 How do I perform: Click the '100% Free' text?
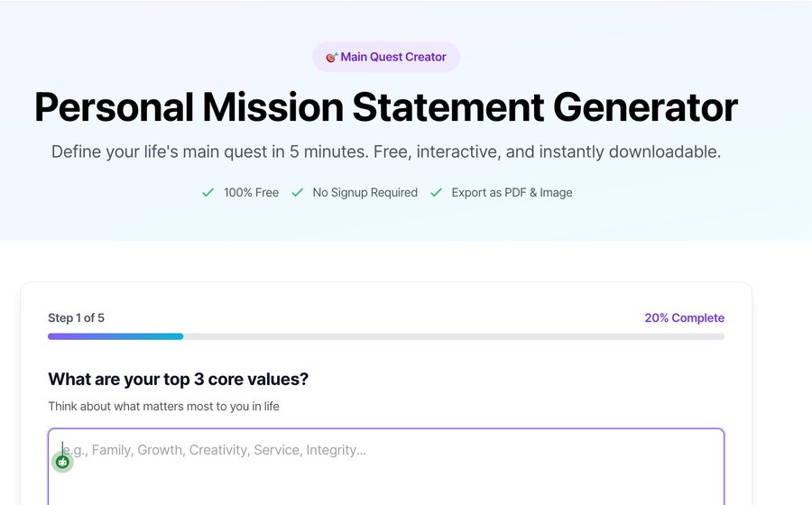point(251,192)
